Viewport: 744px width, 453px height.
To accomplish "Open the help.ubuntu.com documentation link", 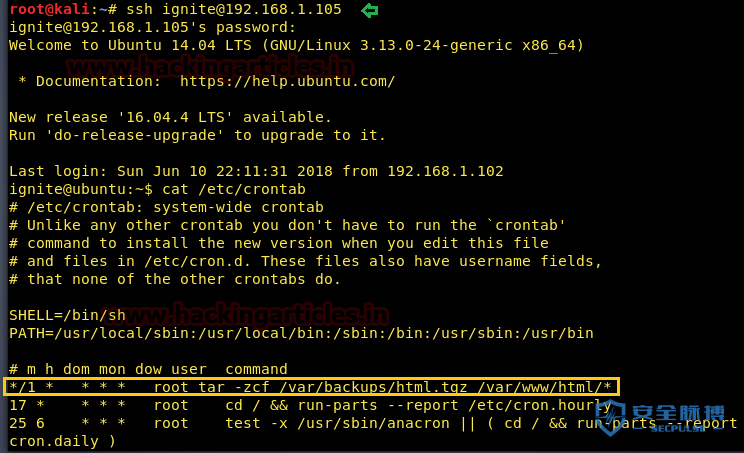I will click(x=287, y=81).
